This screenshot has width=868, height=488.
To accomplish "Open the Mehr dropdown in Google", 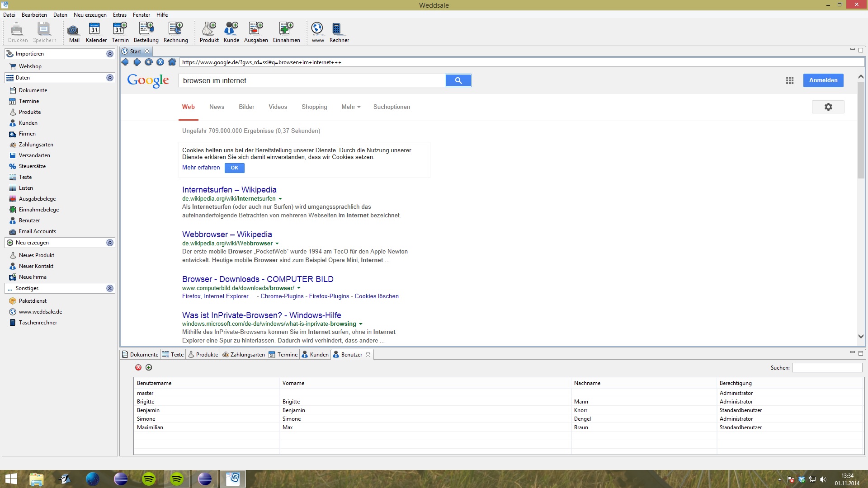I will point(351,107).
